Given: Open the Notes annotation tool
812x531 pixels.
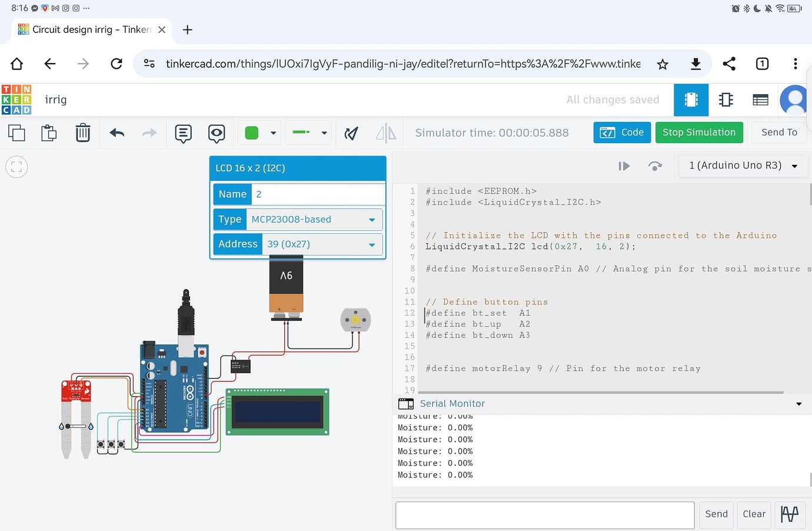Looking at the screenshot, I should pyautogui.click(x=183, y=132).
